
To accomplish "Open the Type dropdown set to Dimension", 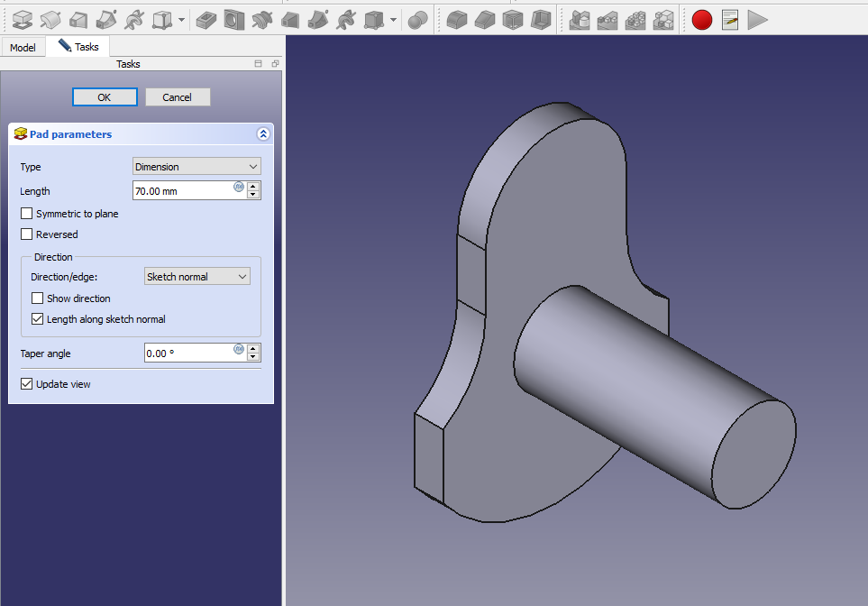I will tap(196, 167).
